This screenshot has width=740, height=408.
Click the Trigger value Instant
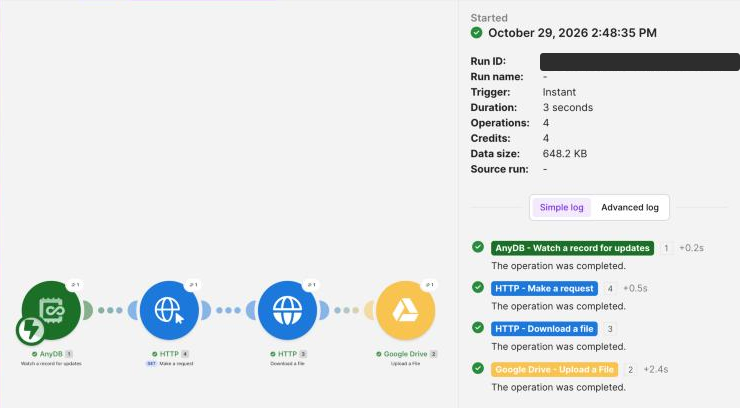(x=559, y=92)
